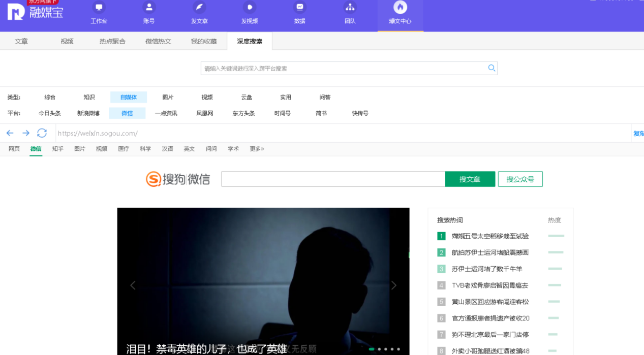Open hot search 黄山景区回应游客闯迎客松
This screenshot has width=644, height=355.
click(x=490, y=302)
